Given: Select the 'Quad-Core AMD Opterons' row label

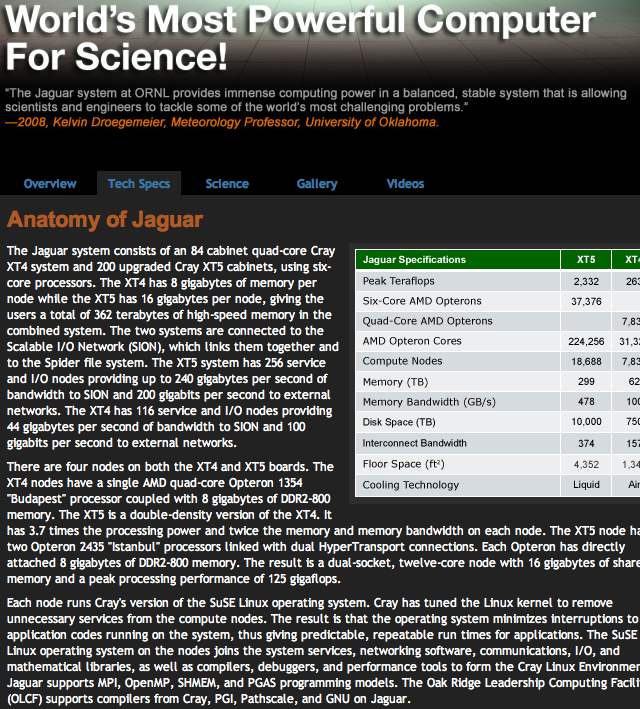Looking at the screenshot, I should pos(427,321).
